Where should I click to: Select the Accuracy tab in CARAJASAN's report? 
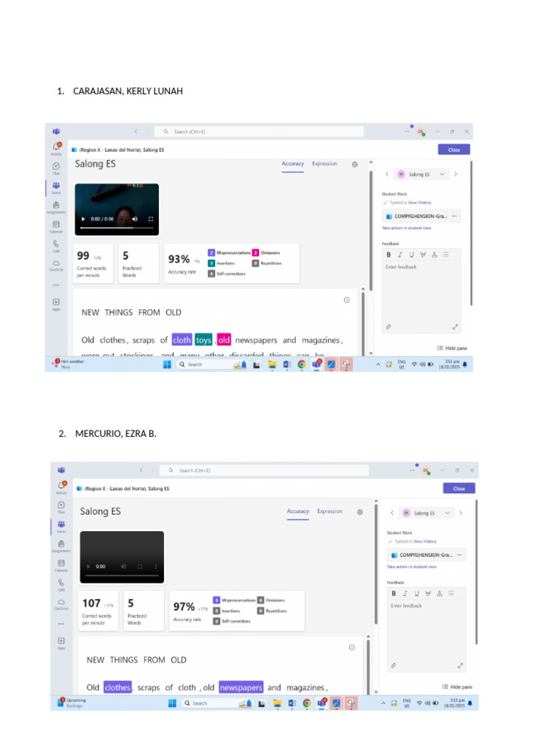(x=292, y=164)
